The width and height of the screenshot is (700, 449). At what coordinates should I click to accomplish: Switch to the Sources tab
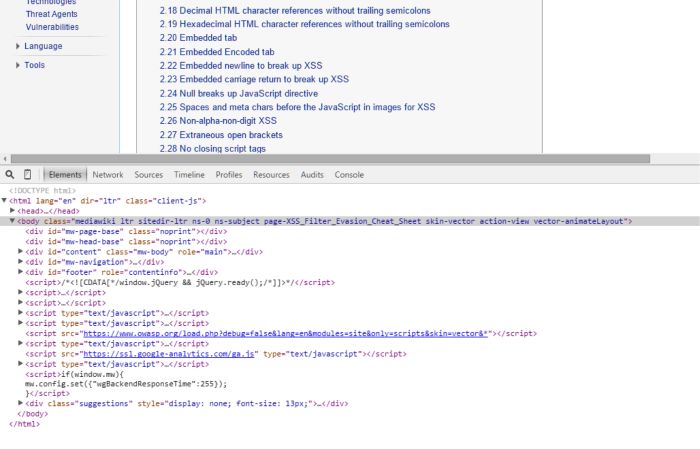pos(149,175)
